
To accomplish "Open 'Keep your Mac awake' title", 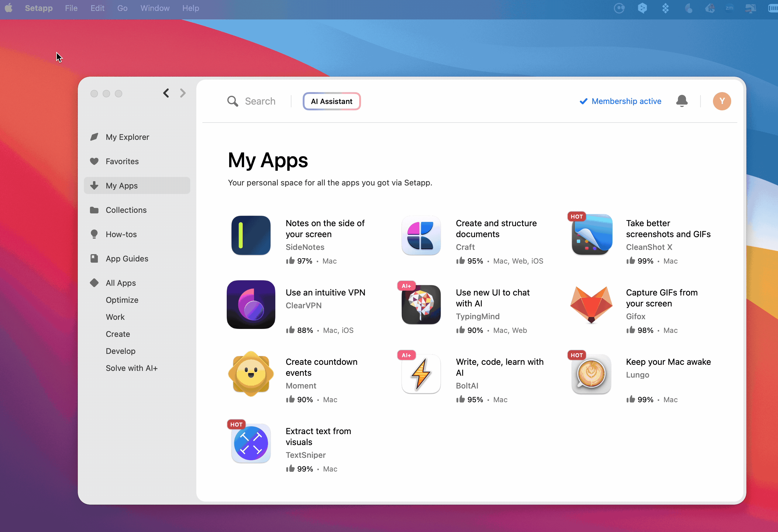I will pyautogui.click(x=668, y=362).
